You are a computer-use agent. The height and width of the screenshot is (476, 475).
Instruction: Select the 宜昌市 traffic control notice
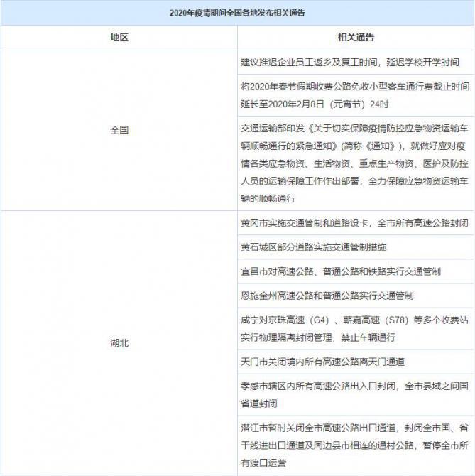(341, 271)
